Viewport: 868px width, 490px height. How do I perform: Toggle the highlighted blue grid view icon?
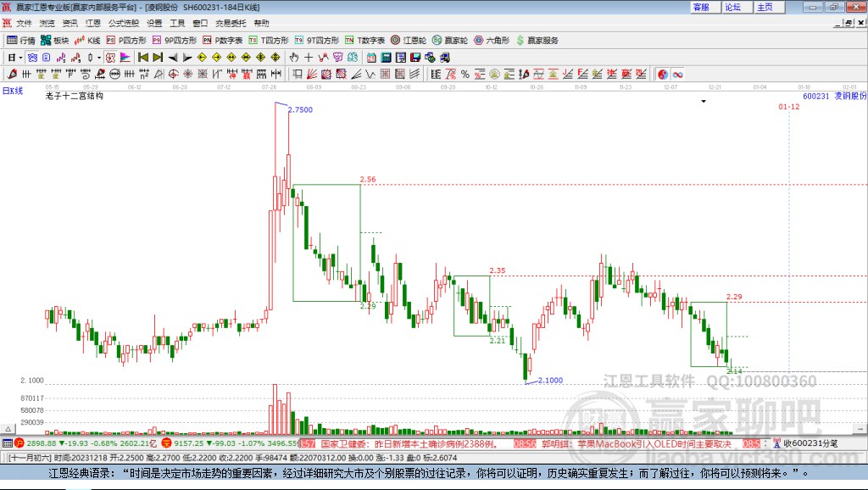tap(33, 58)
